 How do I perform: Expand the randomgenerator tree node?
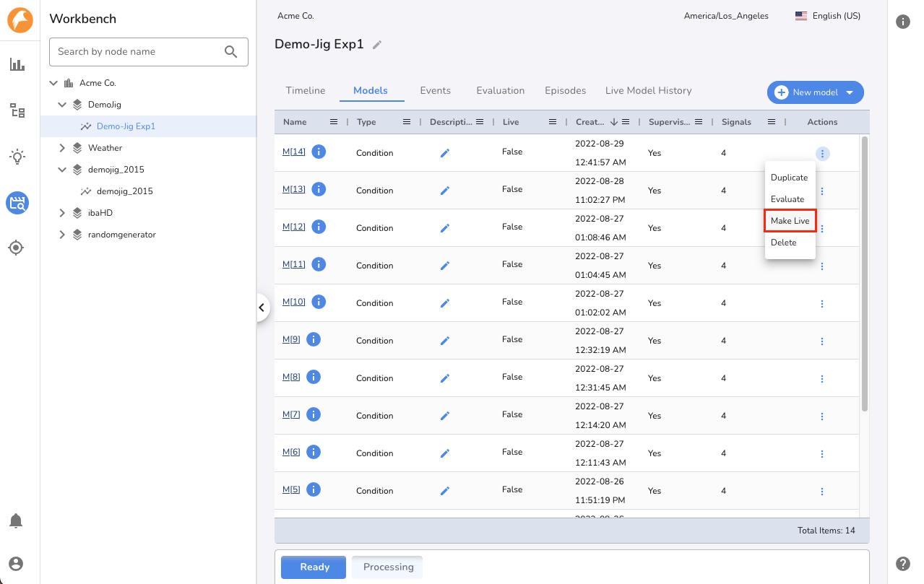click(x=62, y=235)
